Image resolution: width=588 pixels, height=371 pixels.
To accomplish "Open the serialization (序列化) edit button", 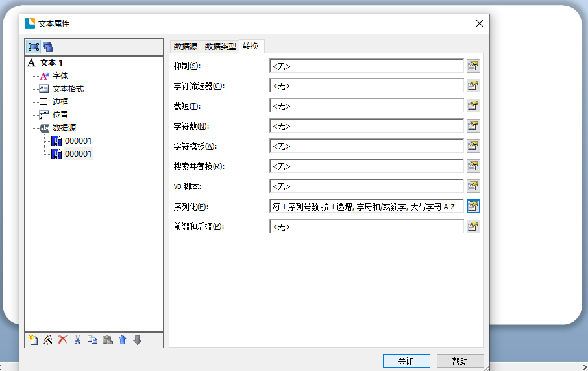I will [473, 207].
